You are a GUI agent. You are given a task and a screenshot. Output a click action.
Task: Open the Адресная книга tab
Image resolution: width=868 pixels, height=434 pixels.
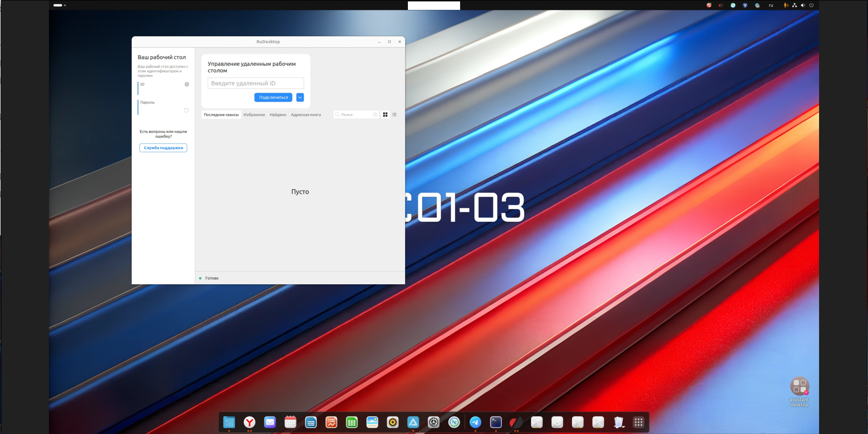coord(306,115)
